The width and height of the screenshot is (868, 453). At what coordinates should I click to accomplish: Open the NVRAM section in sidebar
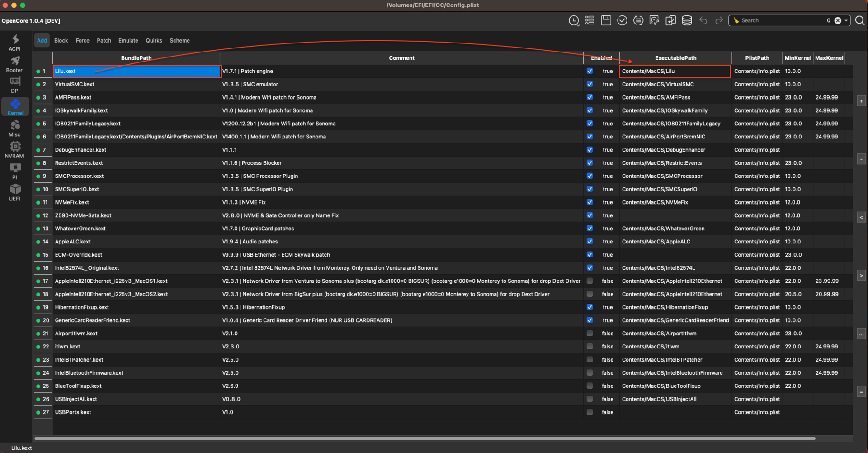pos(14,150)
